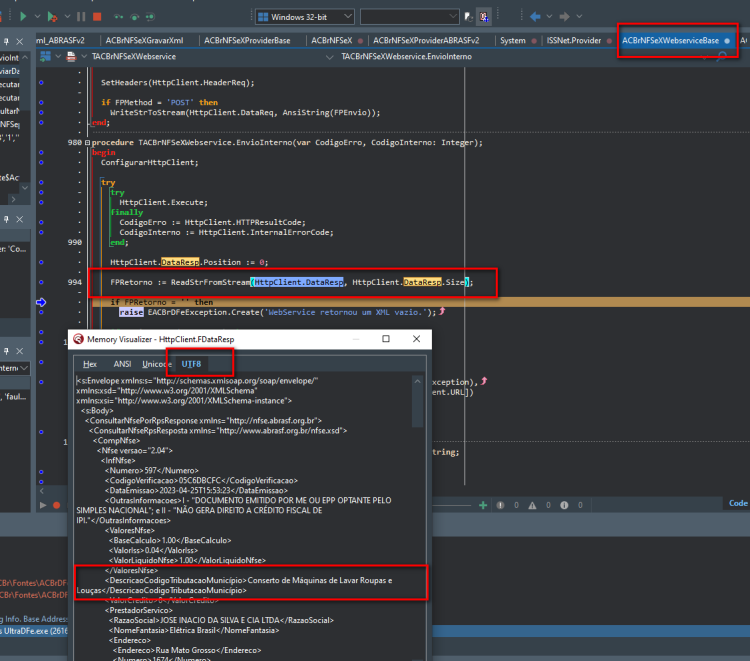750x661 pixels.
Task: Switch to the Code view tab
Action: [x=738, y=503]
